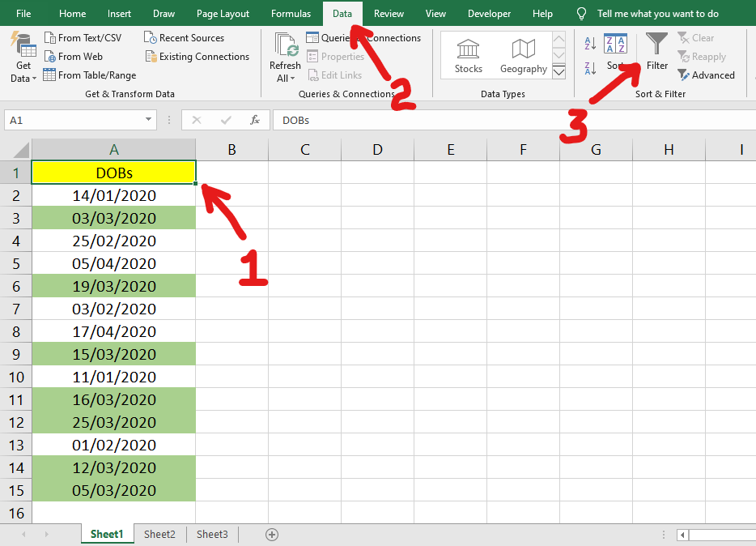Expand the Data Types gallery
The image size is (756, 546).
tap(559, 72)
